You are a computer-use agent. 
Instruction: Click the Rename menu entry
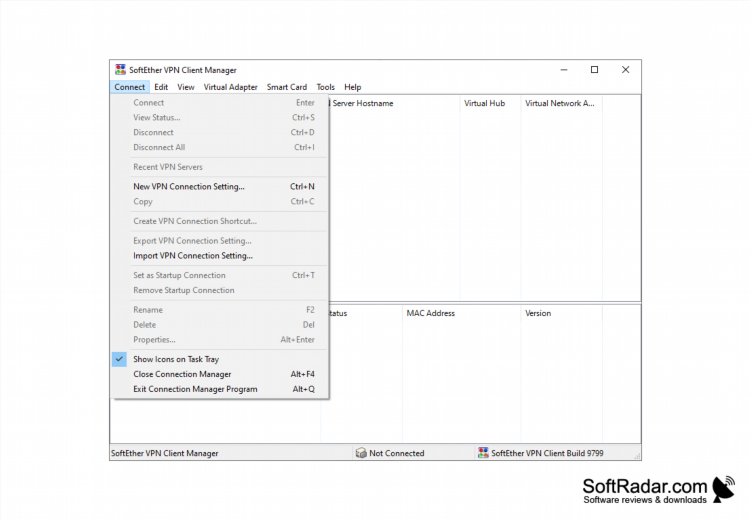pyautogui.click(x=220, y=310)
